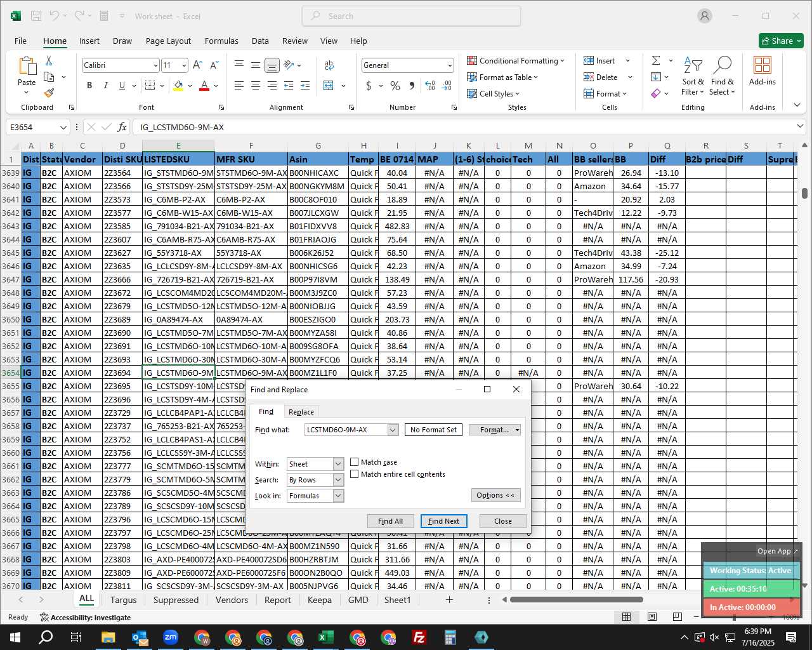The image size is (812, 650).
Task: Click the Insert Function fx icon
Action: pyautogui.click(x=122, y=127)
